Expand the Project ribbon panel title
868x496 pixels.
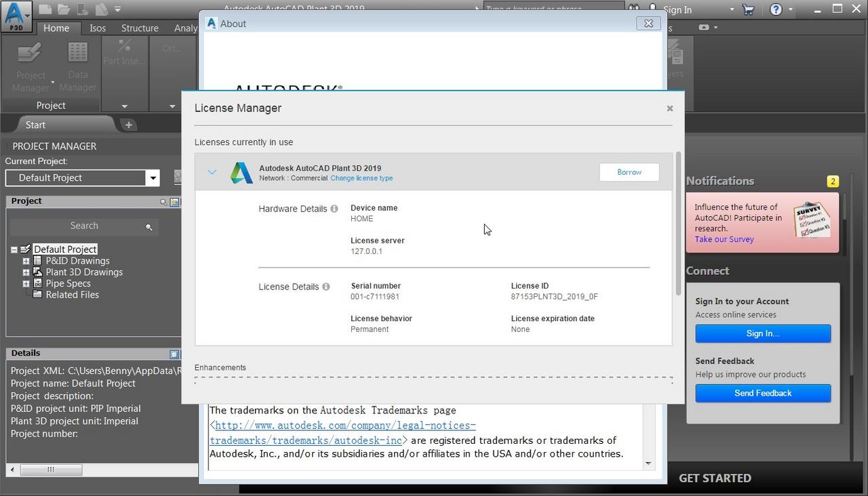pyautogui.click(x=51, y=105)
